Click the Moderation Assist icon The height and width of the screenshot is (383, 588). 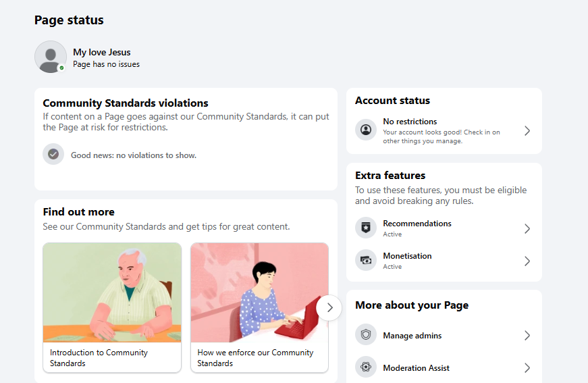(366, 367)
